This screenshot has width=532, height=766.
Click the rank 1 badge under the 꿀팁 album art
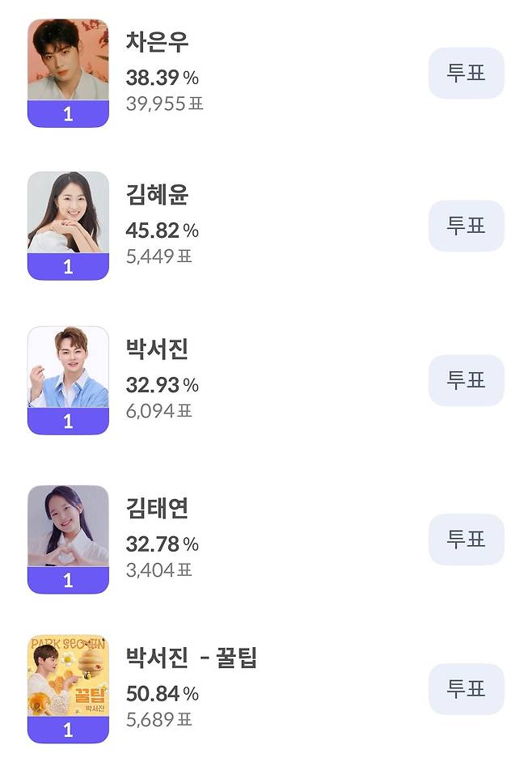(x=68, y=730)
